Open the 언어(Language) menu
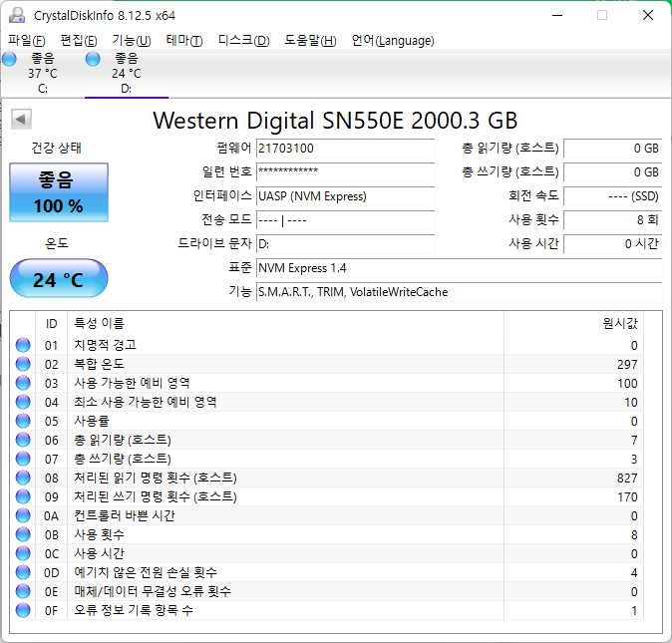Viewport: 672px width, 643px height. 393,41
